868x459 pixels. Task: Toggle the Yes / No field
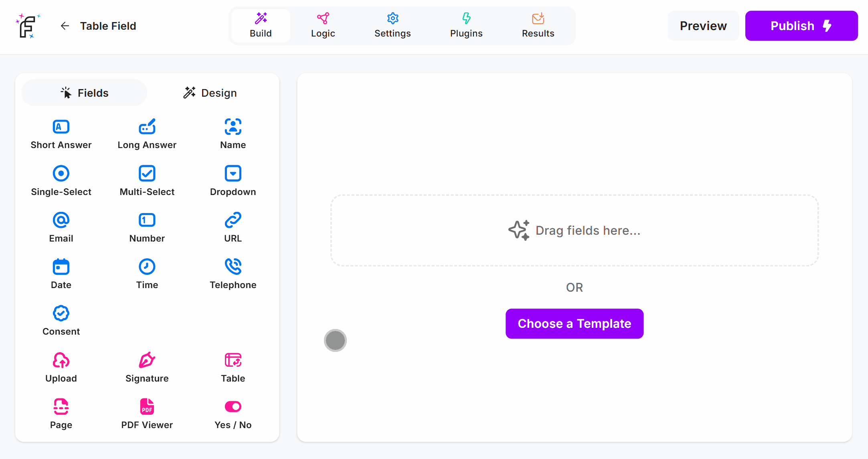(233, 413)
